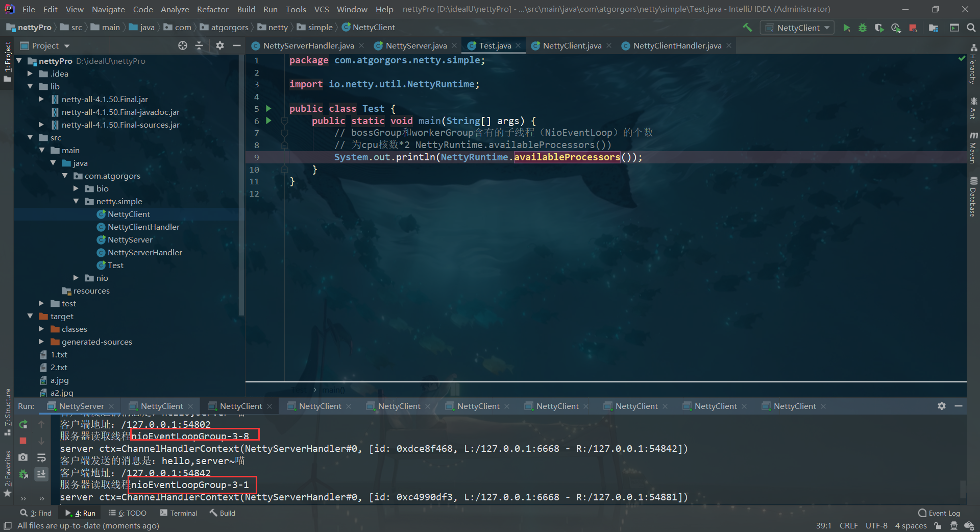Open the 6: TODO tool window

click(x=128, y=513)
